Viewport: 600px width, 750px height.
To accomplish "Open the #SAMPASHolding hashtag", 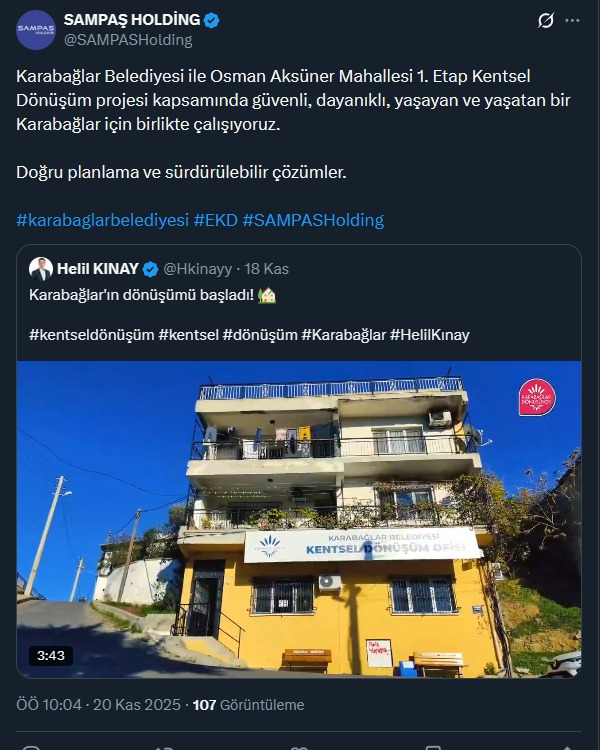I will [313, 220].
